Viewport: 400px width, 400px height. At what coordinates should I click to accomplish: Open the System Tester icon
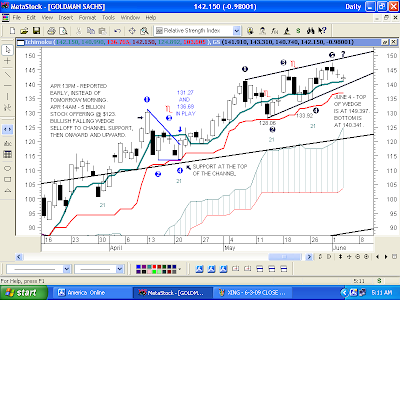(287, 31)
